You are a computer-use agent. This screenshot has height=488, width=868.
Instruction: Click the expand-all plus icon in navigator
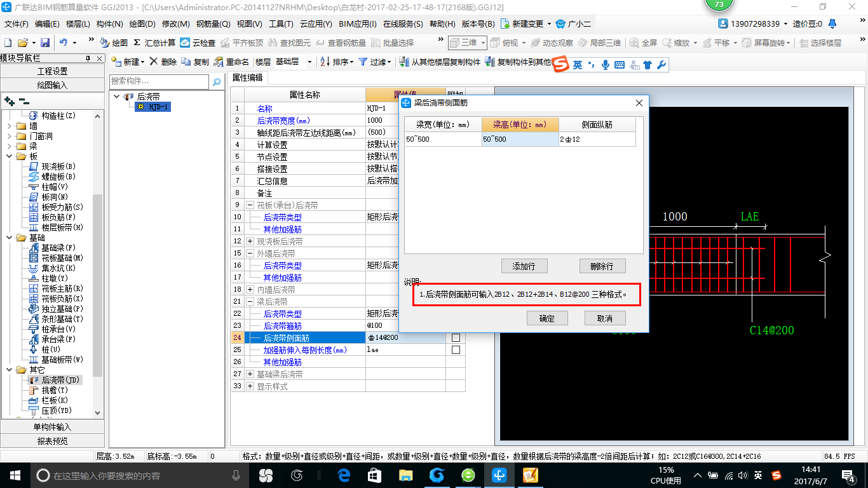[x=9, y=100]
